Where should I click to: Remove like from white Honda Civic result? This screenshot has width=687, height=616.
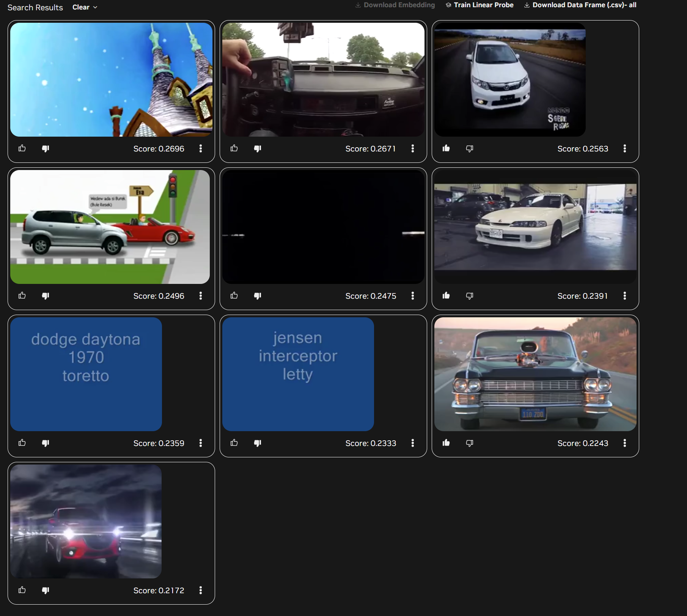pos(446,148)
